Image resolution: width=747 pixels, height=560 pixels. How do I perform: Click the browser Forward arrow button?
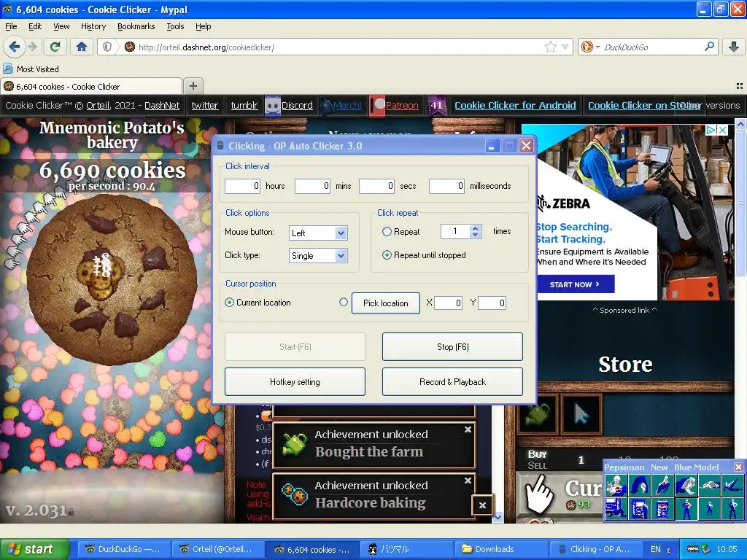[32, 47]
